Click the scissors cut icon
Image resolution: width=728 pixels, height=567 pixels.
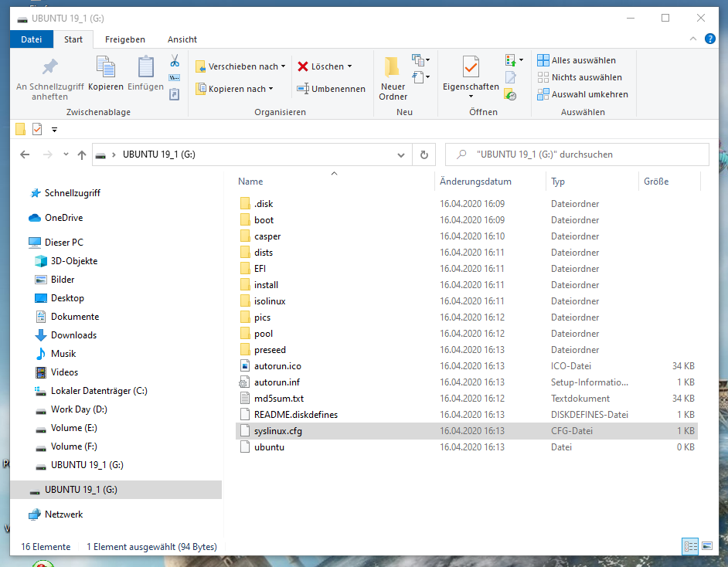pos(175,61)
